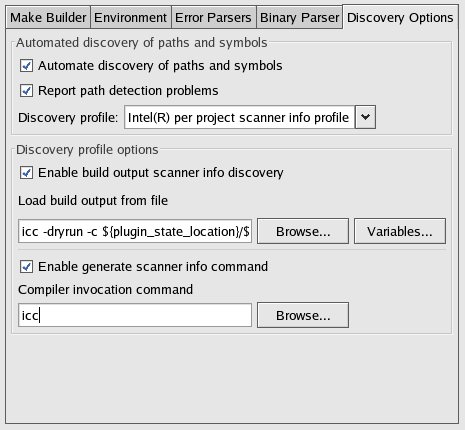Toggle Enable generate scanner info command
The height and width of the screenshot is (430, 465).
click(26, 267)
